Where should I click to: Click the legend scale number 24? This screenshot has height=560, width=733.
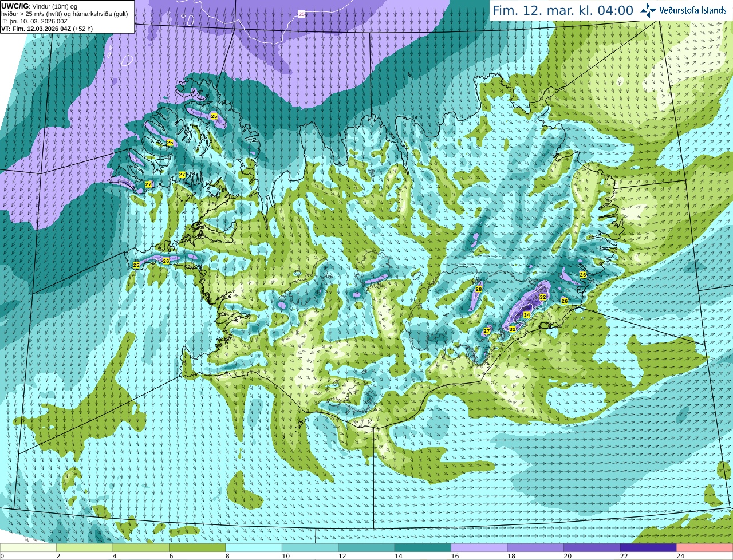pyautogui.click(x=680, y=556)
